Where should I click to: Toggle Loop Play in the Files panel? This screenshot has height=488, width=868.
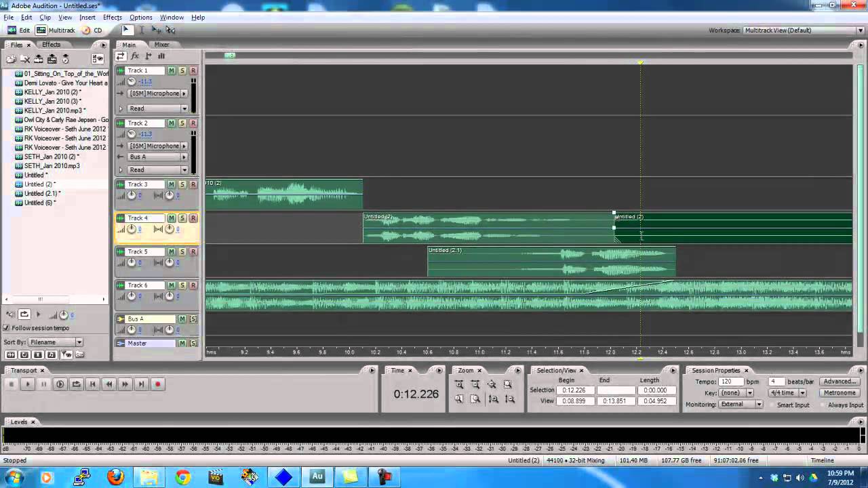point(24,314)
